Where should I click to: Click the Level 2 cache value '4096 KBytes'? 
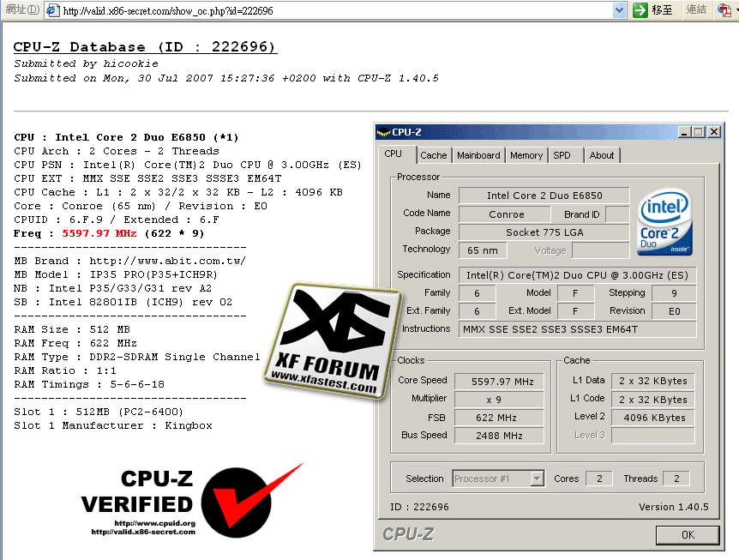point(653,418)
